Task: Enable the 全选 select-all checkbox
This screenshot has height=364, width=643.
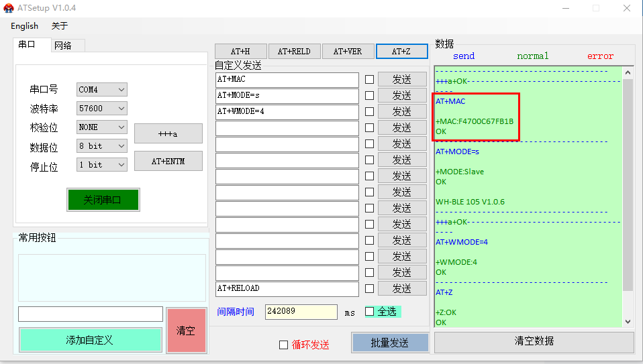Action: click(369, 311)
